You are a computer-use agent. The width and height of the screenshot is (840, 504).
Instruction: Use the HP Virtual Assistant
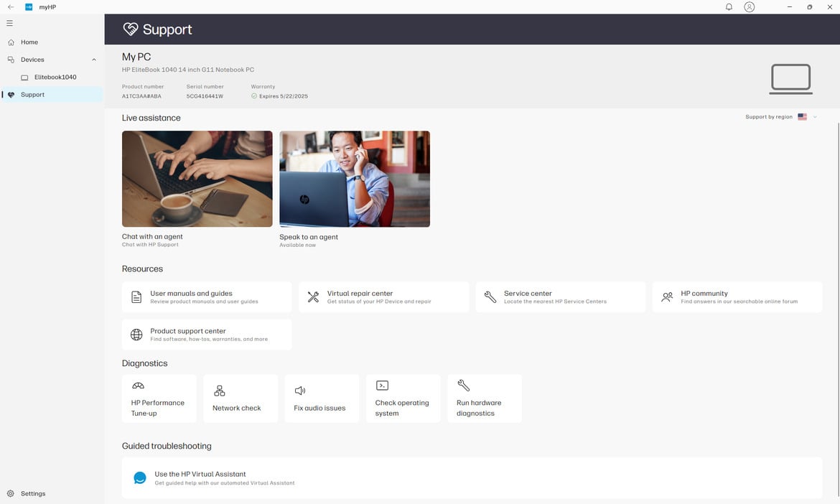[472, 477]
